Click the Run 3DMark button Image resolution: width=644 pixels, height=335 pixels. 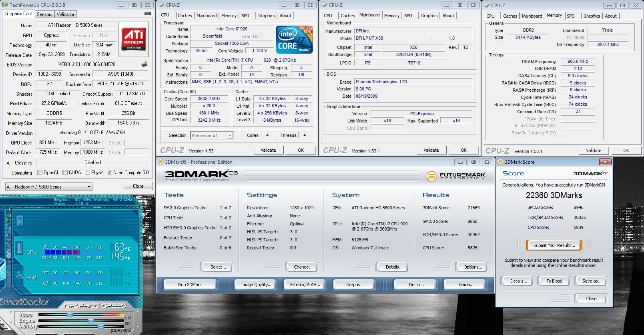(190, 285)
